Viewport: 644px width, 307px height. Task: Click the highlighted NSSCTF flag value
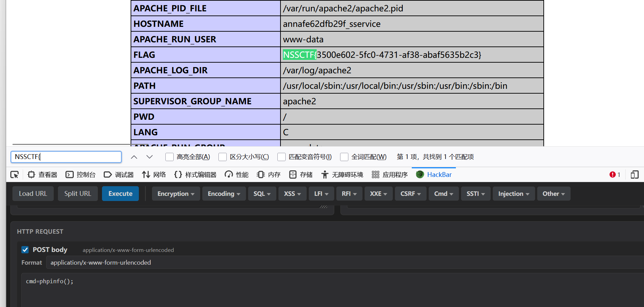click(x=382, y=55)
